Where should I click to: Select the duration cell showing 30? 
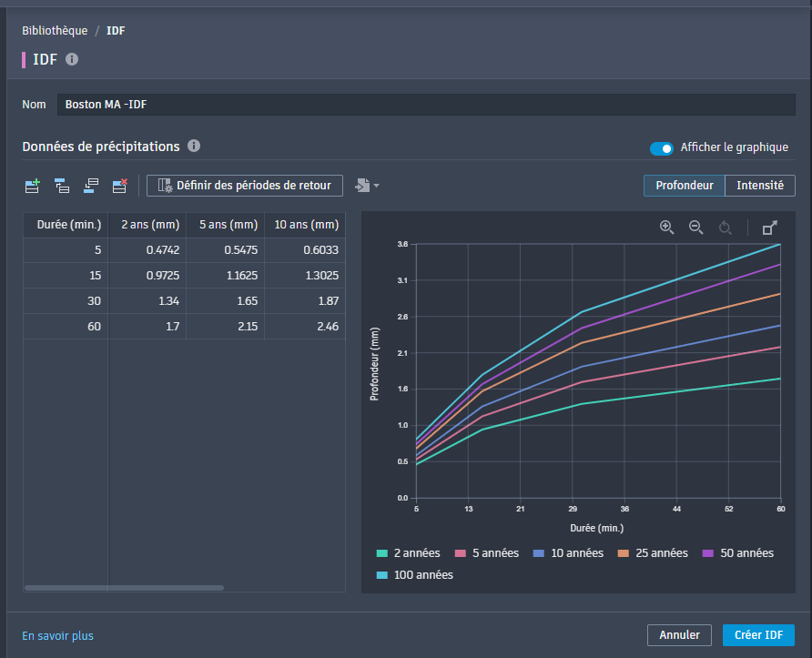[66, 300]
